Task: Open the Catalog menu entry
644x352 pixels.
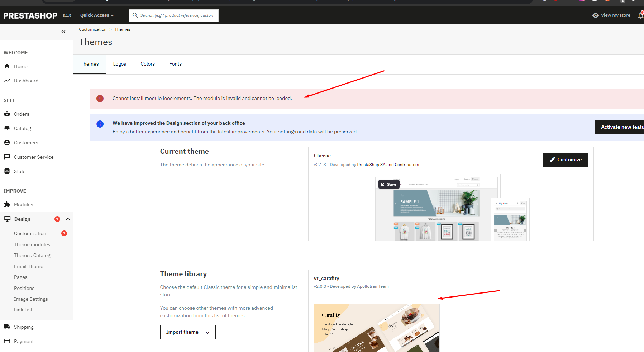Action: (23, 128)
